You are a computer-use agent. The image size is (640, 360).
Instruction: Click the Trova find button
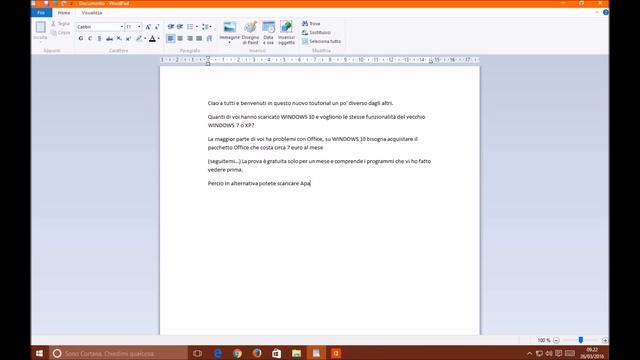pos(311,24)
